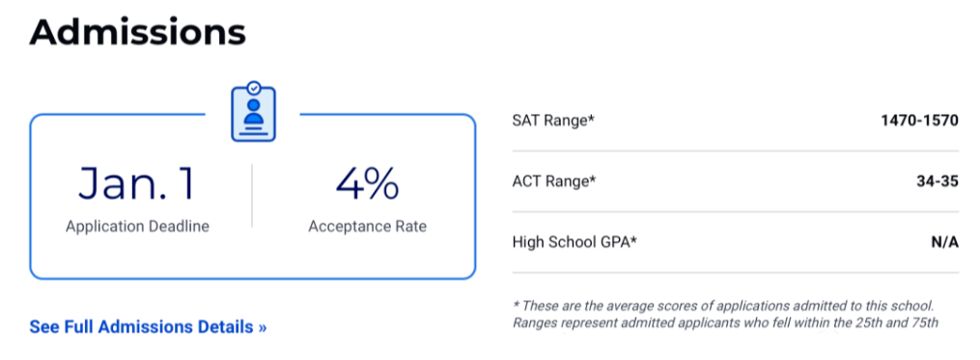Click the SAT Range* label

pos(553,121)
